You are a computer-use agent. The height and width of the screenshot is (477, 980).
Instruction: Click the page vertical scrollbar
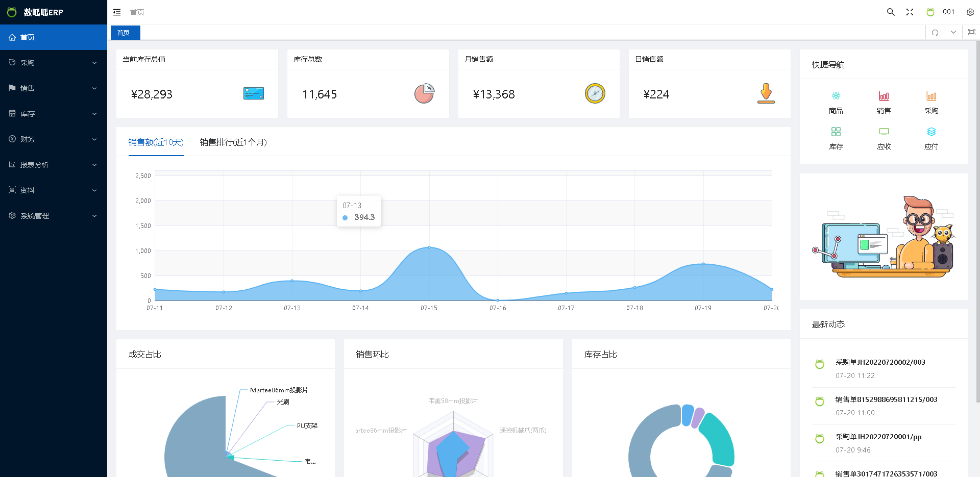[977, 221]
